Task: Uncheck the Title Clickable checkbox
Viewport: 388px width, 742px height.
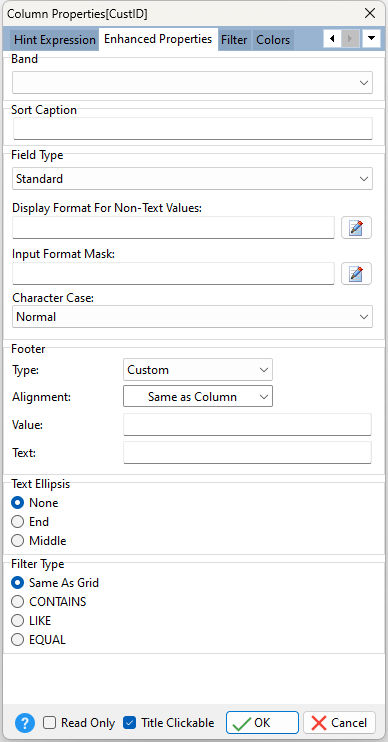Action: point(129,723)
